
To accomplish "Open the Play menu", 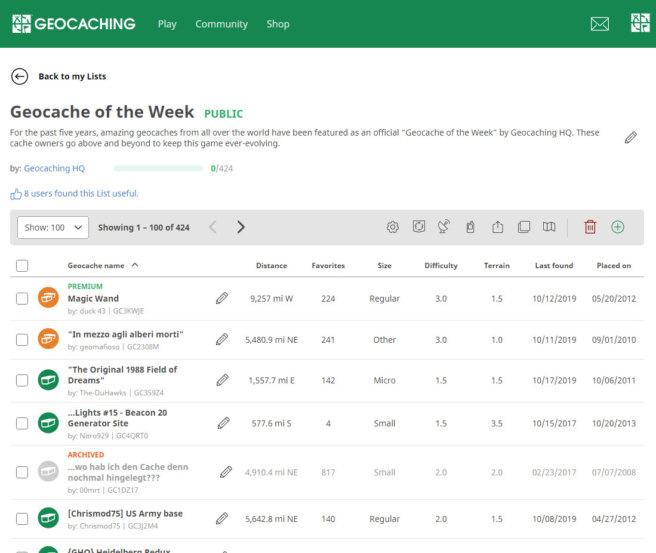I will [167, 24].
